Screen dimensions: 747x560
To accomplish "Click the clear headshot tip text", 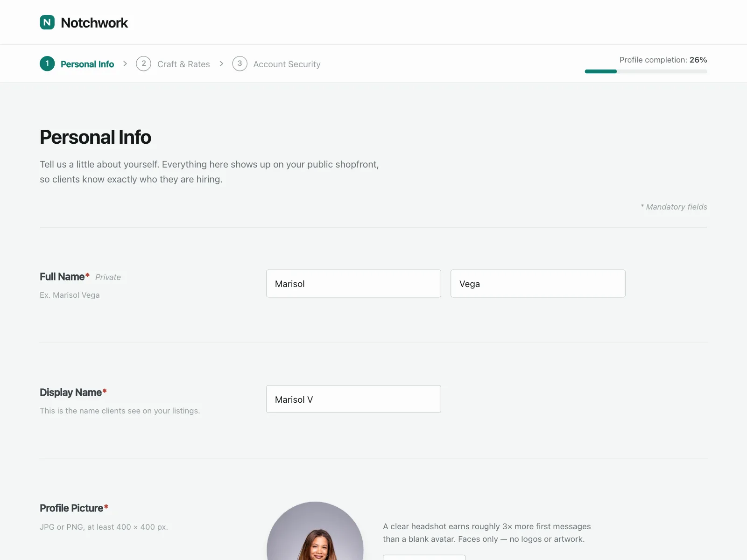I will click(486, 532).
